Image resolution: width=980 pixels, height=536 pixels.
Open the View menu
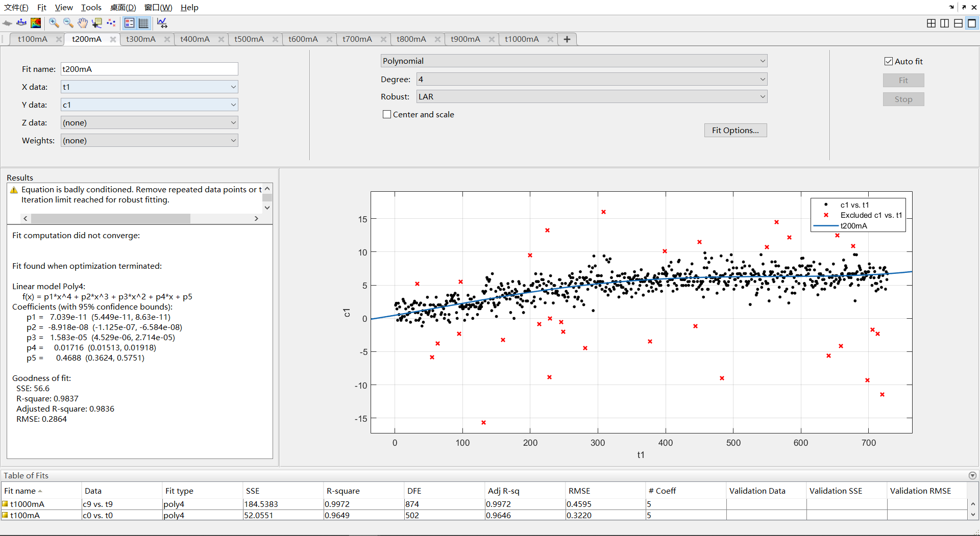64,7
